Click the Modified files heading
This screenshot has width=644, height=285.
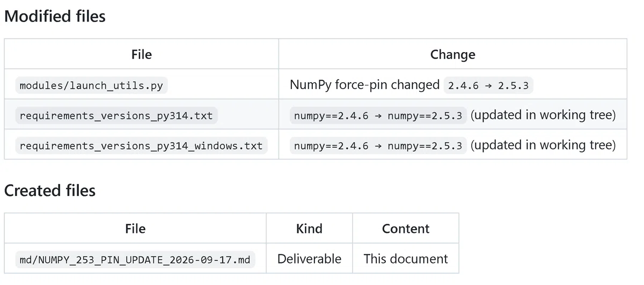click(x=55, y=16)
